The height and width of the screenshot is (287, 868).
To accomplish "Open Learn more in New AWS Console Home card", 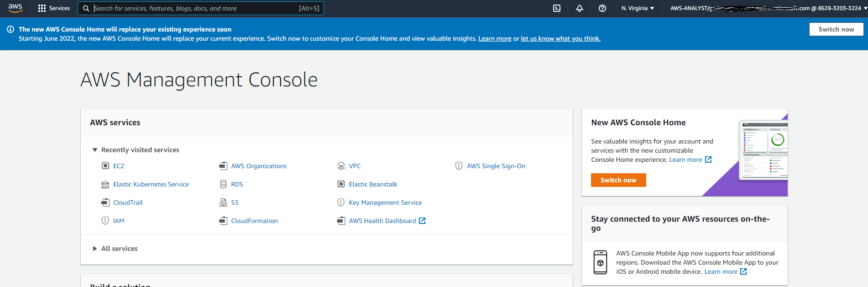I will [x=685, y=159].
